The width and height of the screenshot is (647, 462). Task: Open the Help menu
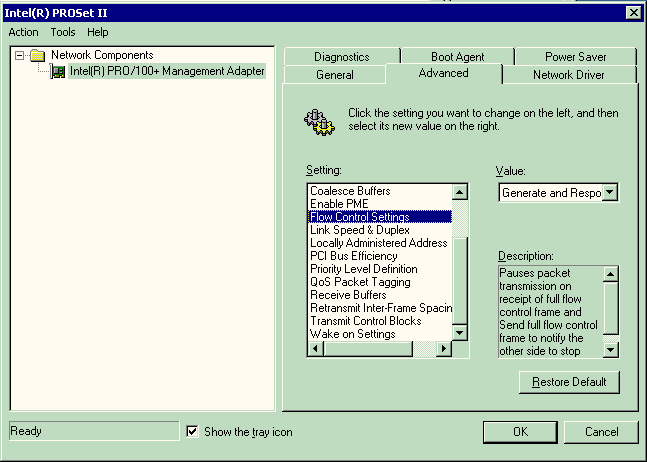click(x=97, y=32)
